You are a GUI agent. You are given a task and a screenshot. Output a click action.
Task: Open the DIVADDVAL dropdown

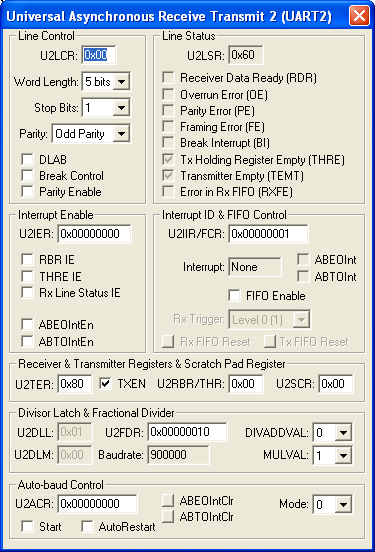coord(332,432)
